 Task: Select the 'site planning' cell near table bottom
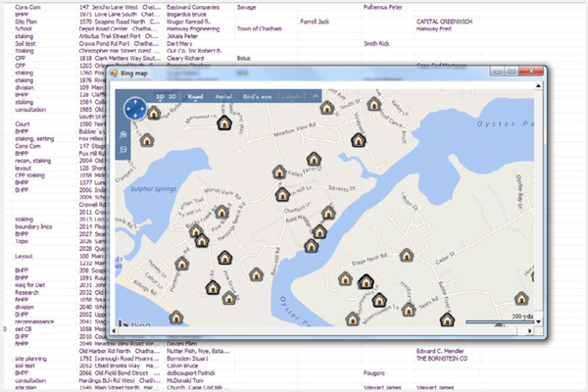pyautogui.click(x=30, y=359)
